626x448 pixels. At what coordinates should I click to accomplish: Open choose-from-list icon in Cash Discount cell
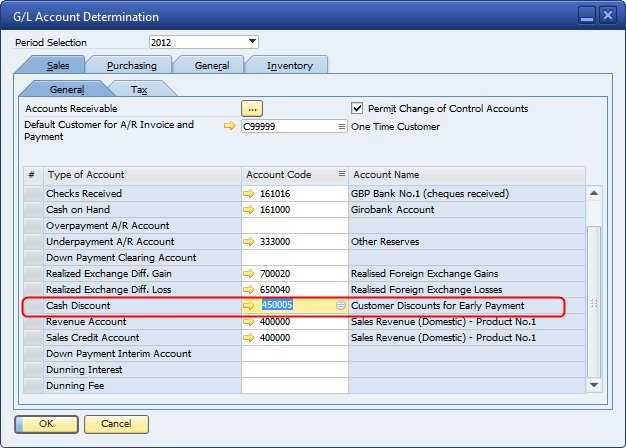[x=341, y=305]
